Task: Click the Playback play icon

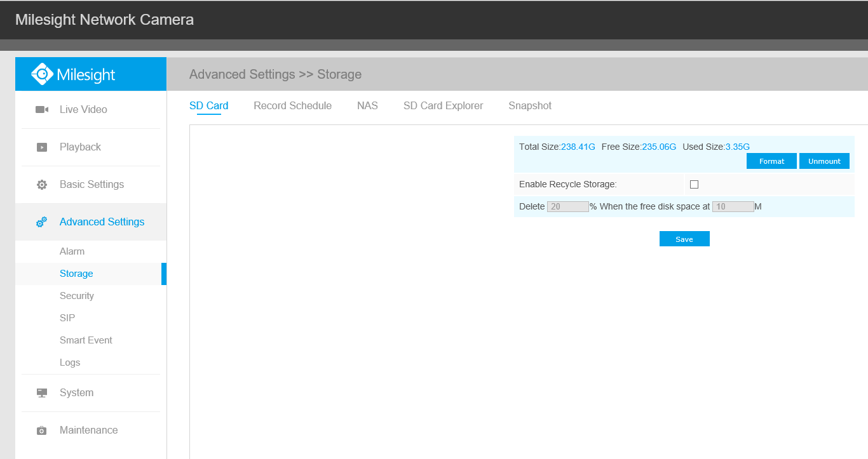Action: click(x=42, y=147)
